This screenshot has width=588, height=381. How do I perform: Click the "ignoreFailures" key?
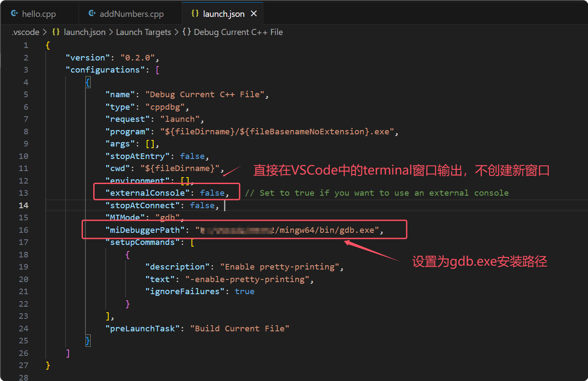click(185, 291)
